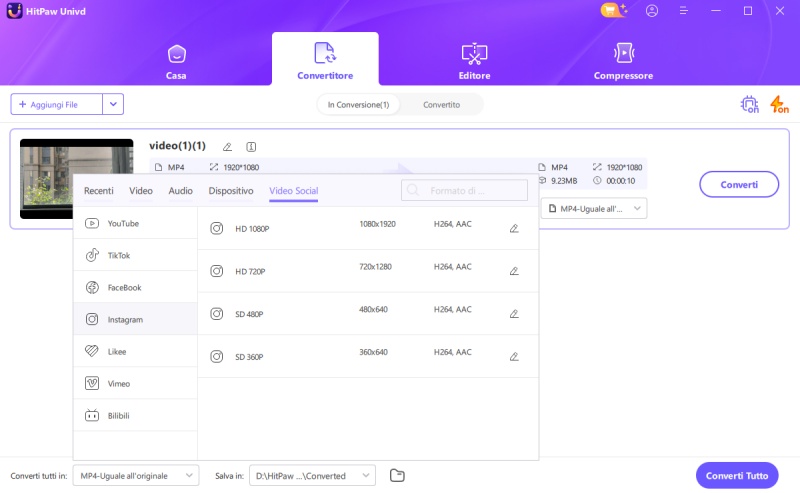This screenshot has width=800, height=493.
Task: Click the 480x640 resolution value
Action: point(373,309)
